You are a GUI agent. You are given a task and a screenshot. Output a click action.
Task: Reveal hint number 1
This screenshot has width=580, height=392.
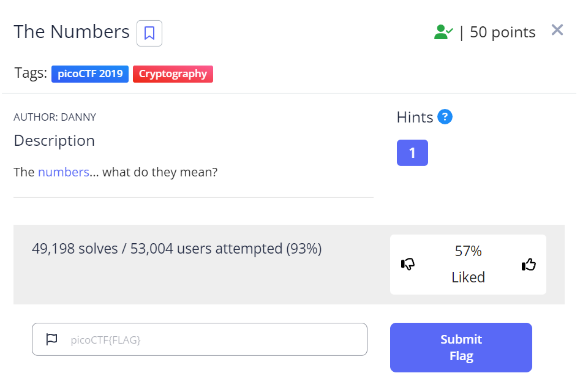click(x=412, y=153)
